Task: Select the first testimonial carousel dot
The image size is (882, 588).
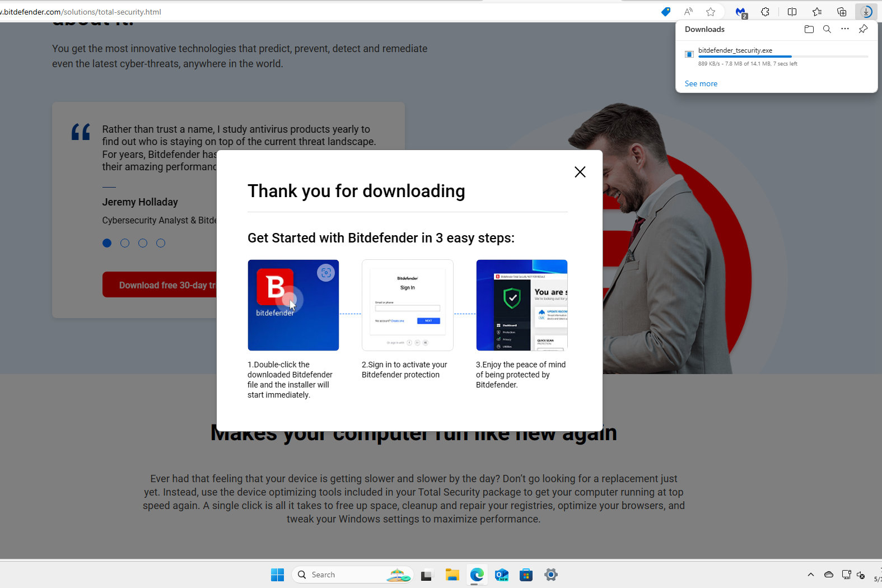Action: tap(107, 243)
